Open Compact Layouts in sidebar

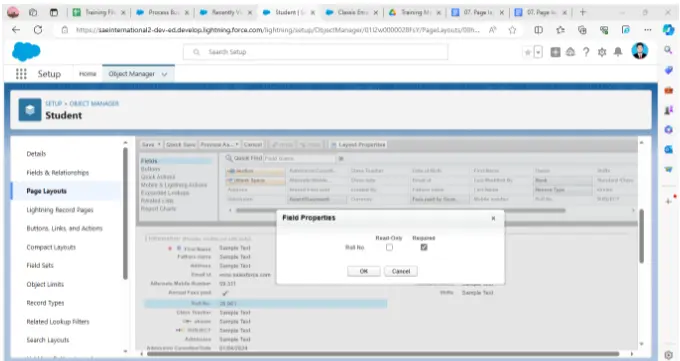click(51, 247)
